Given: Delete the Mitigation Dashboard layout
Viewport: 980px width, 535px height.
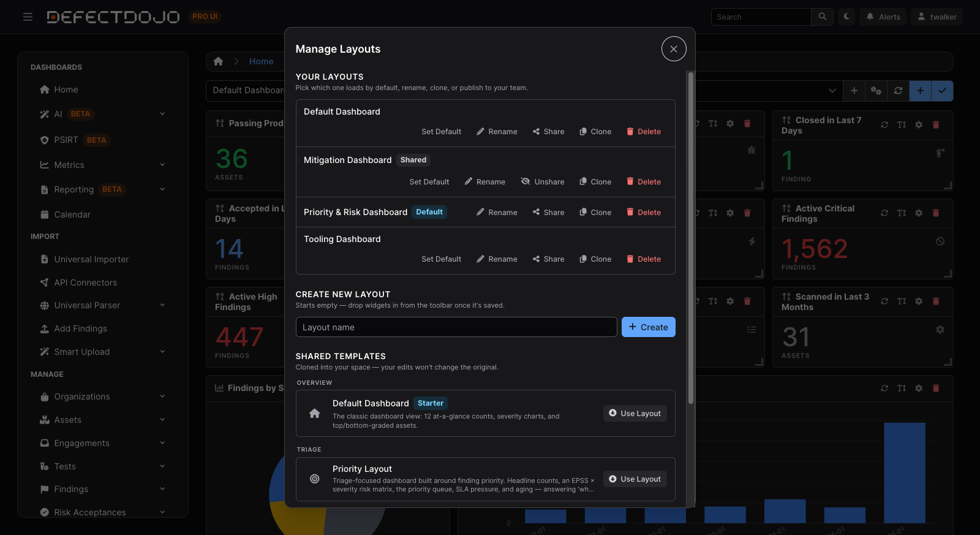Looking at the screenshot, I should 643,182.
